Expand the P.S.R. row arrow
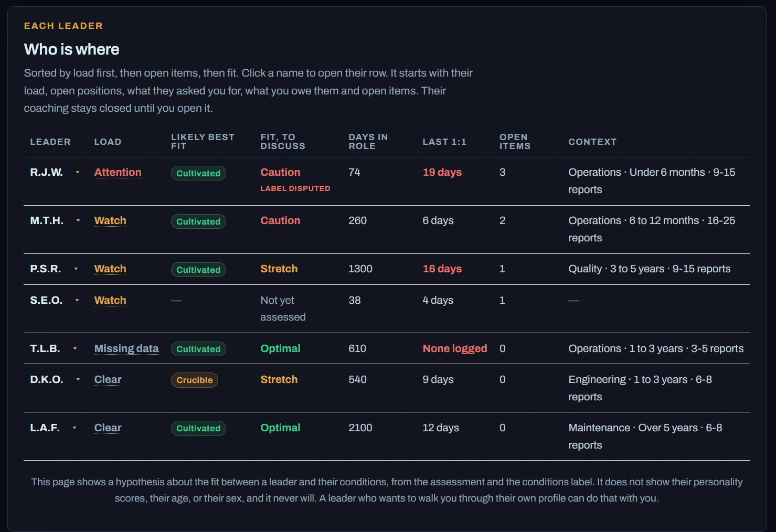Image resolution: width=776 pixels, height=532 pixels. [76, 269]
